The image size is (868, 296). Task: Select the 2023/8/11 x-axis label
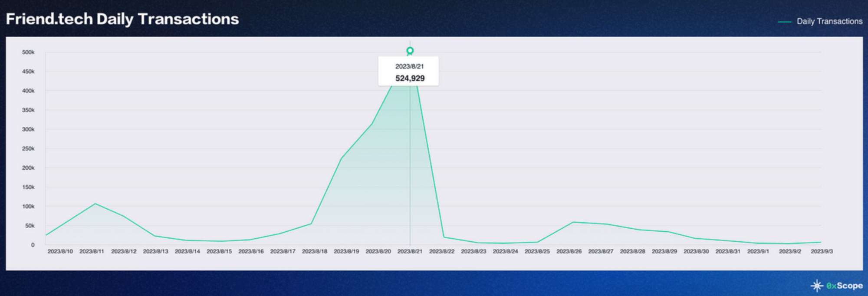coord(92,251)
